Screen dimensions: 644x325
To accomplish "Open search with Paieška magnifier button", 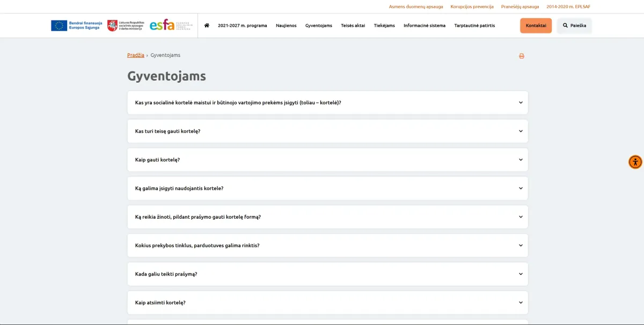I will pyautogui.click(x=574, y=26).
